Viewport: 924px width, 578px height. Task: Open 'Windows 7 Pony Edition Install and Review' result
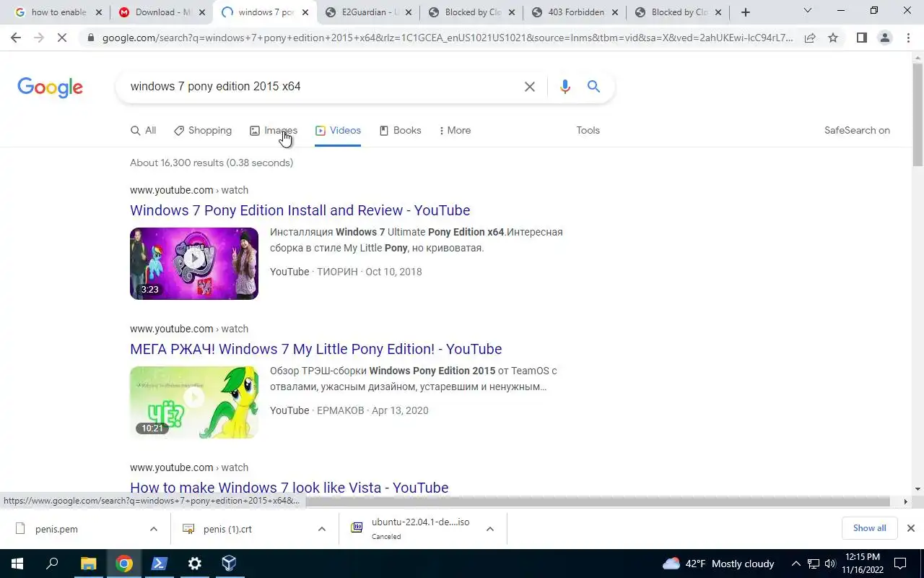(300, 210)
